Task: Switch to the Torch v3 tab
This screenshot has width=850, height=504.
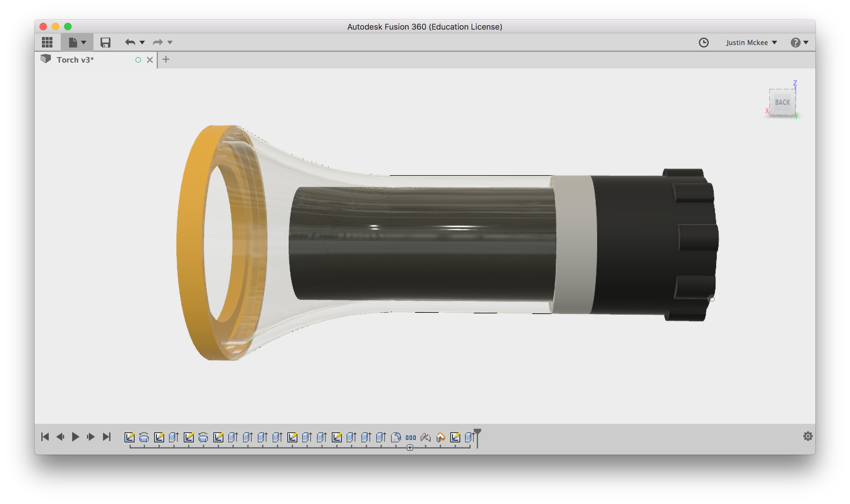Action: pos(96,60)
